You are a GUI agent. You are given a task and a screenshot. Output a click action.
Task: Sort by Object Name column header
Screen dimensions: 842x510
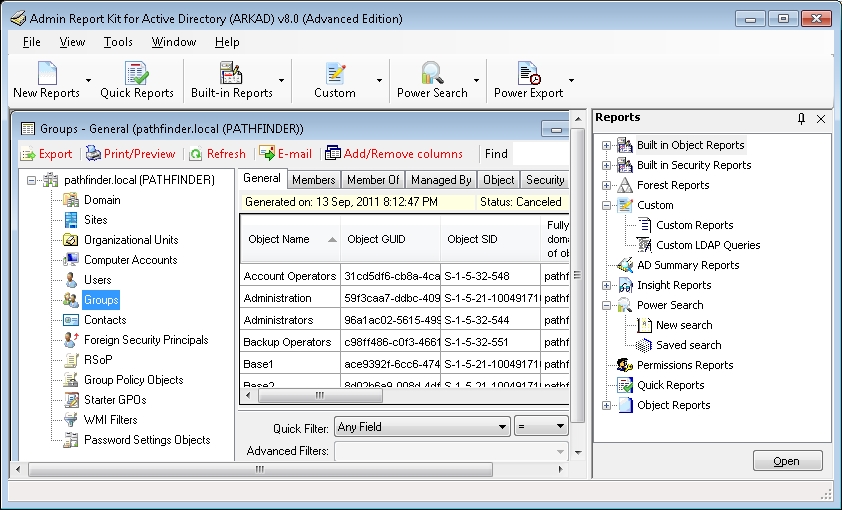290,239
